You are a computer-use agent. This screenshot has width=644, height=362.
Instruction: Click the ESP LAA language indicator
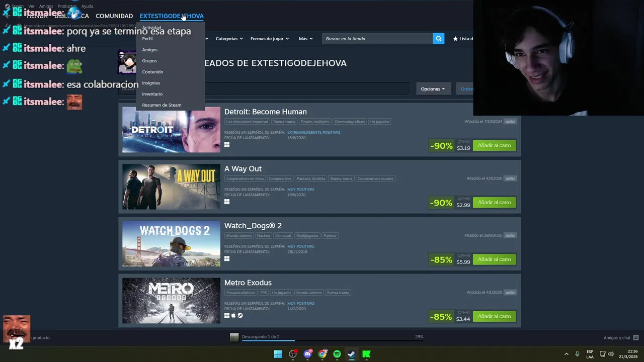click(590, 354)
